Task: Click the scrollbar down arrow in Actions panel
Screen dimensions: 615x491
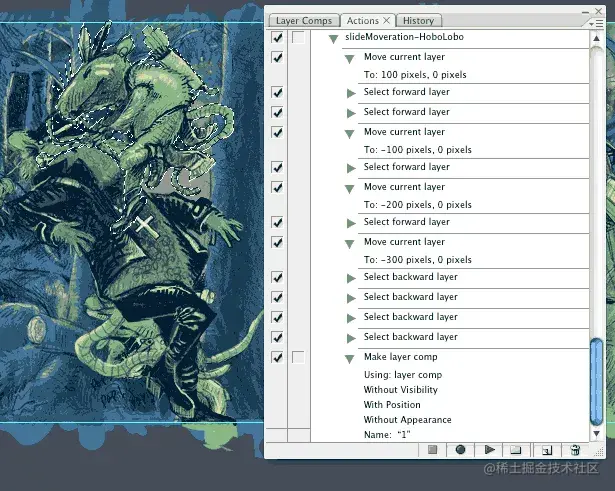Action: point(596,433)
